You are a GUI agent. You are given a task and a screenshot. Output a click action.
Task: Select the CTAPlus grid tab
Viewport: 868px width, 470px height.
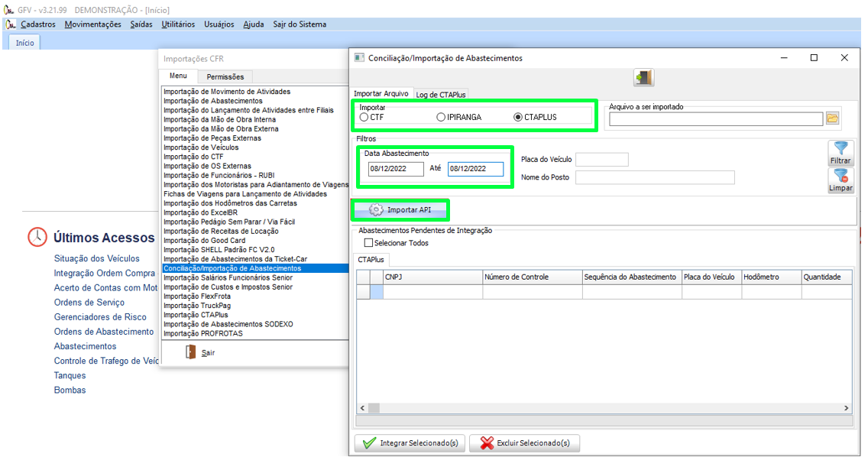pyautogui.click(x=371, y=260)
